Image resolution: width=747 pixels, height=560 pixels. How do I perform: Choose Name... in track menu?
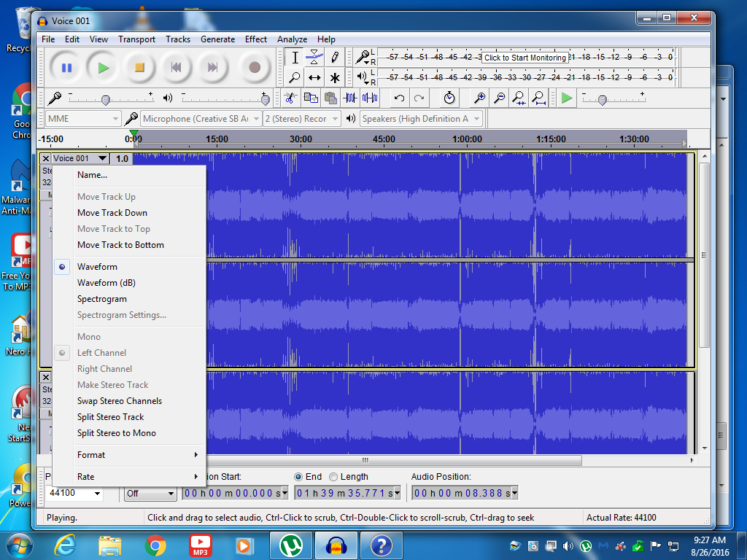pyautogui.click(x=92, y=175)
